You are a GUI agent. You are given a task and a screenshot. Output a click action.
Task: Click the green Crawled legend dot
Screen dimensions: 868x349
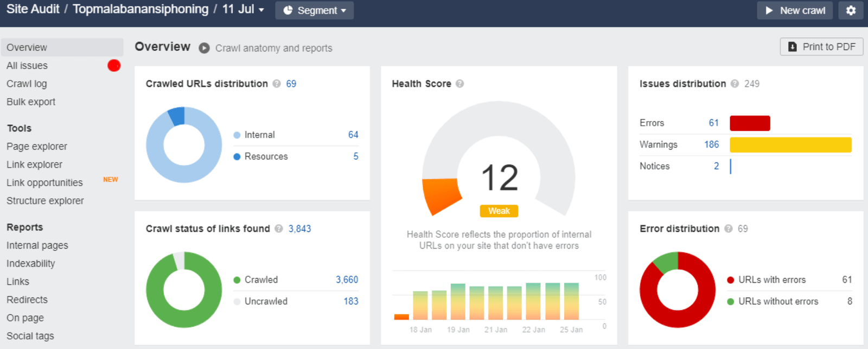pyautogui.click(x=237, y=280)
